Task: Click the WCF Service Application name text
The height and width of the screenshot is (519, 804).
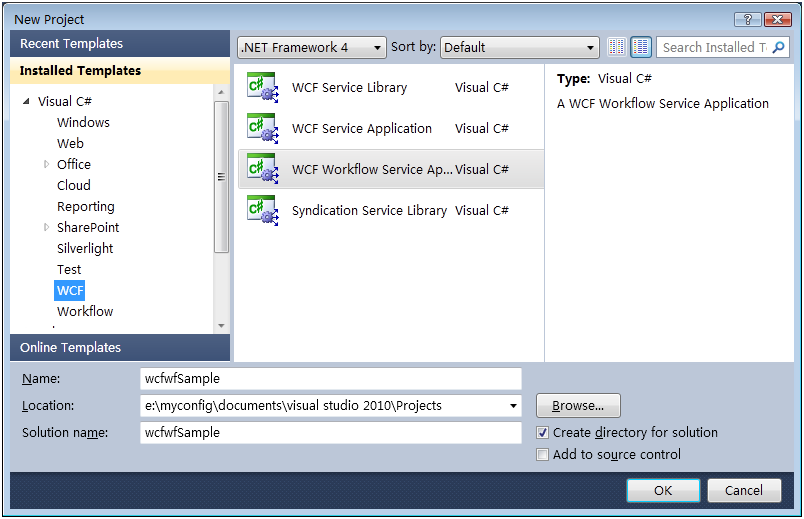Action: (361, 129)
